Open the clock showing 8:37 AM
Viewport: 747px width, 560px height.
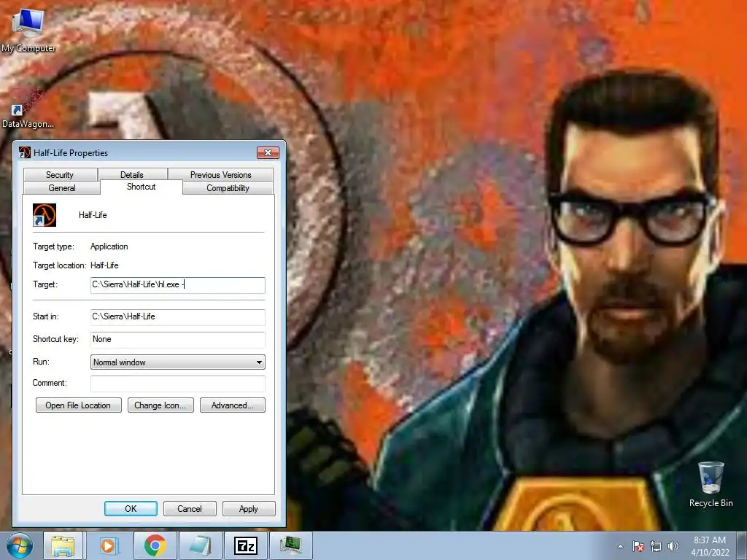(710, 546)
